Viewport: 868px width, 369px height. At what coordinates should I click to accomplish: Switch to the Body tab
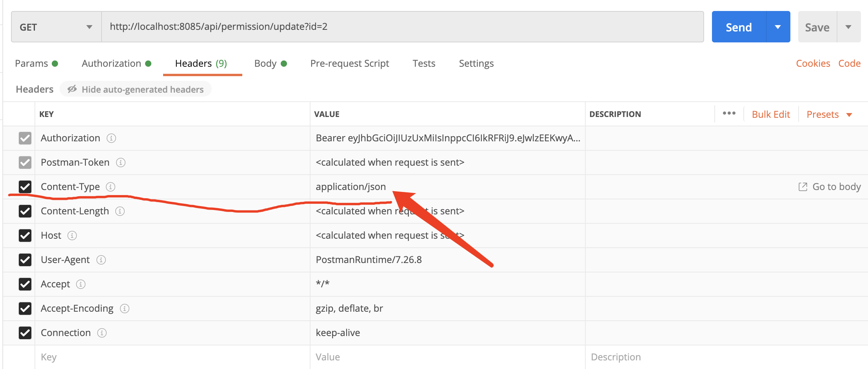pos(265,63)
